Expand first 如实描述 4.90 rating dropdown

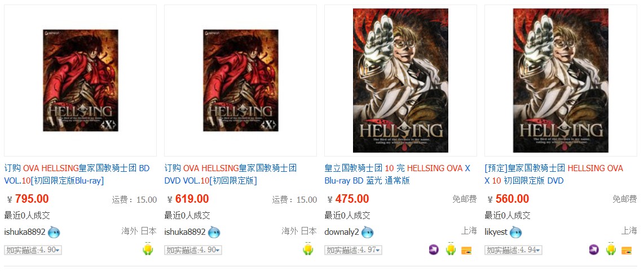pyautogui.click(x=33, y=250)
